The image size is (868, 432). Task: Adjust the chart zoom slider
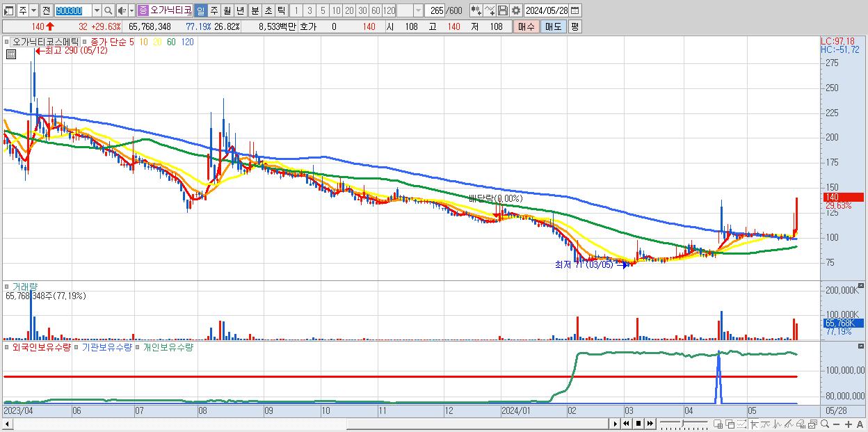(684, 424)
